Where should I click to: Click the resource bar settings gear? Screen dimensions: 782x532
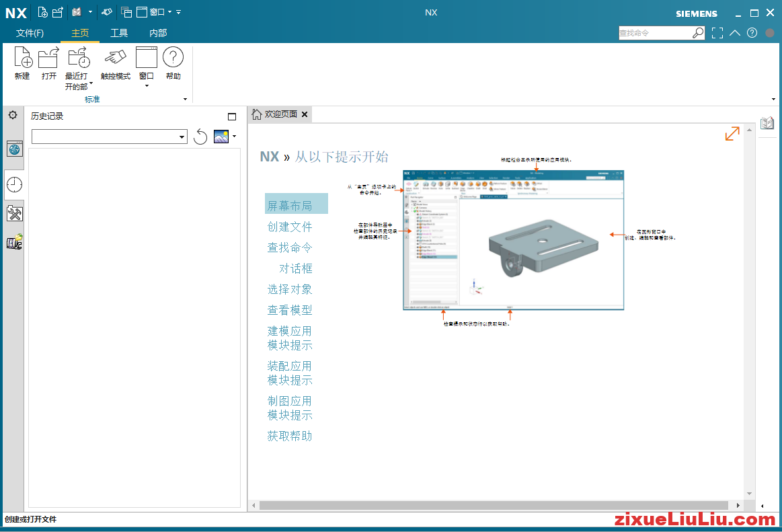click(13, 115)
